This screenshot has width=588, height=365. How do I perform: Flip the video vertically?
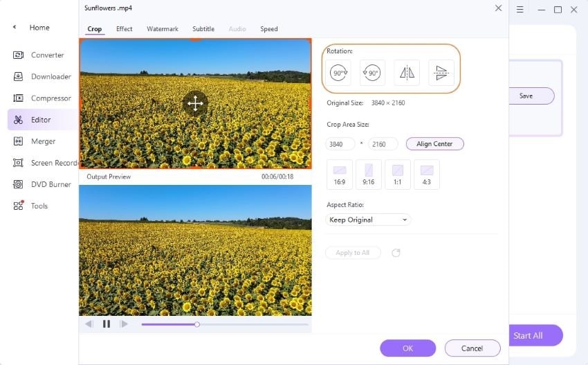pos(441,73)
